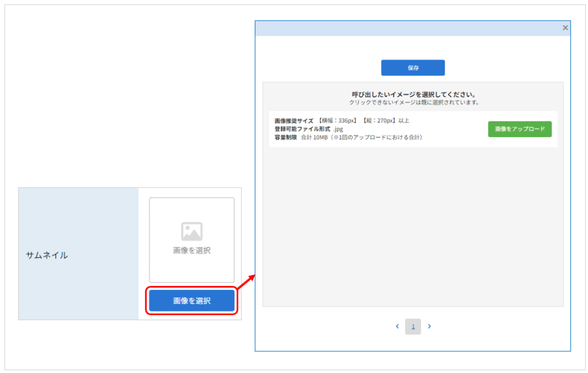Select page 1 in the pagination

[413, 327]
